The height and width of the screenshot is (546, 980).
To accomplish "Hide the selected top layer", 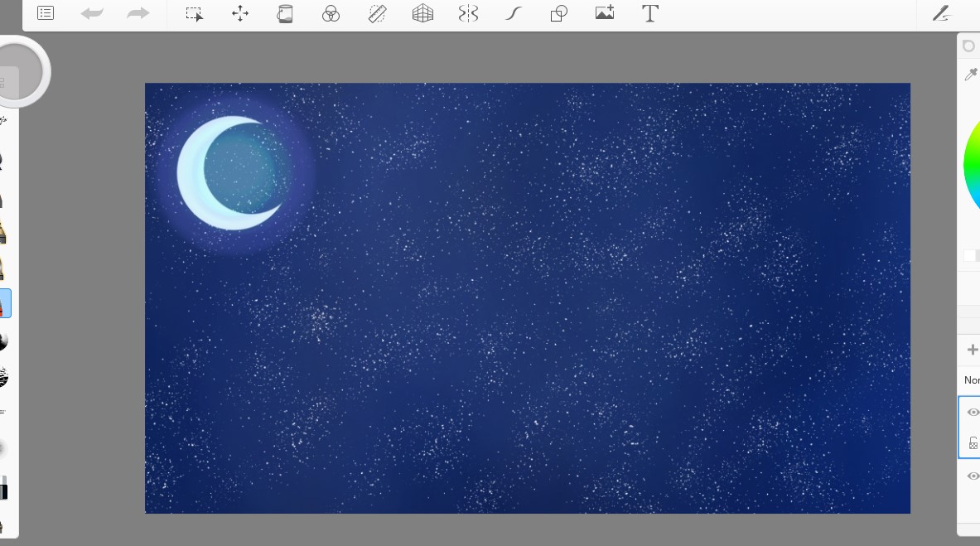I will [973, 412].
